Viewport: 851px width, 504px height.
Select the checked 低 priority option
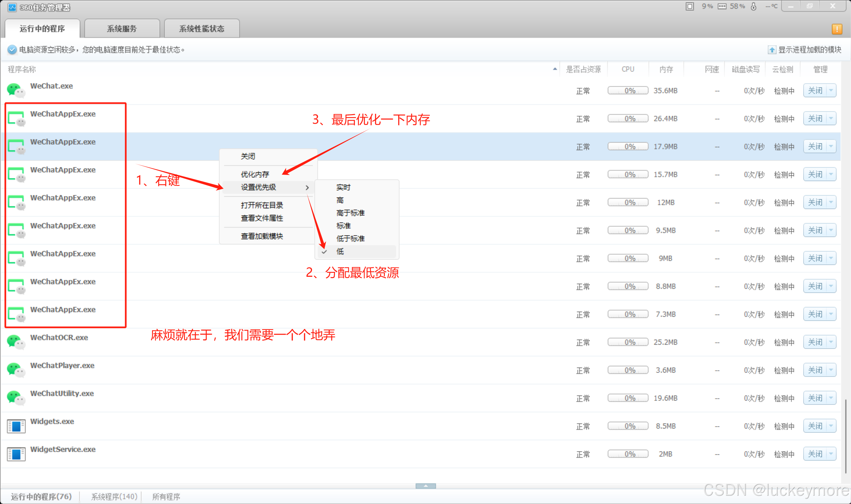340,251
